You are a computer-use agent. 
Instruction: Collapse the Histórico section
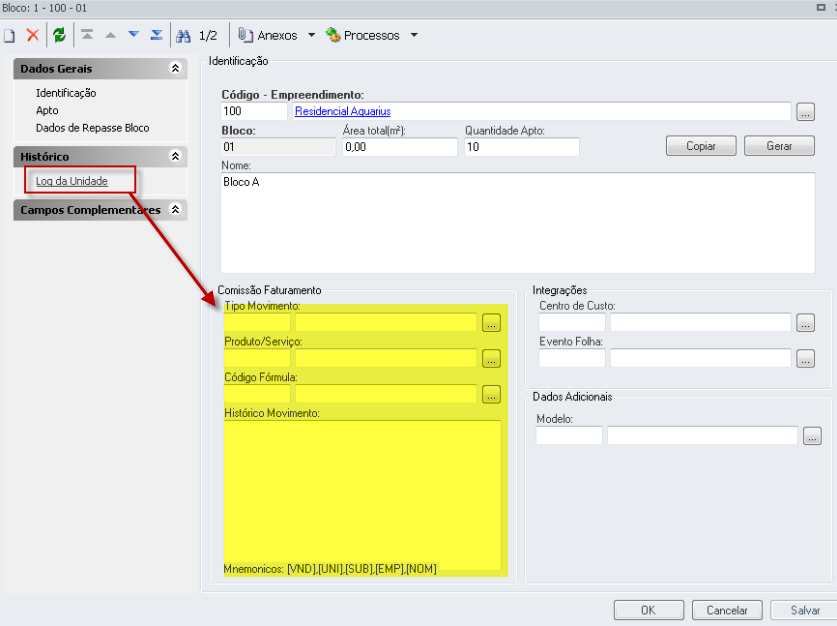point(175,156)
